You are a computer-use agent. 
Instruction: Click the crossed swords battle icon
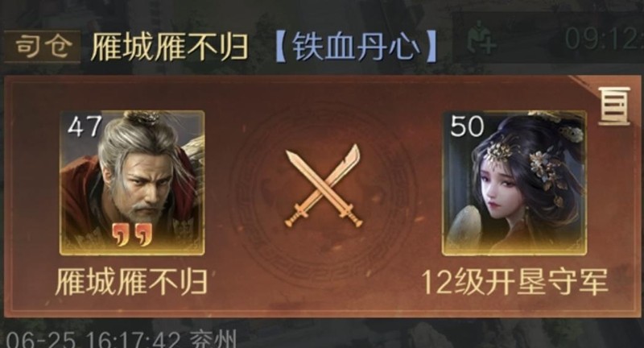pyautogui.click(x=323, y=186)
